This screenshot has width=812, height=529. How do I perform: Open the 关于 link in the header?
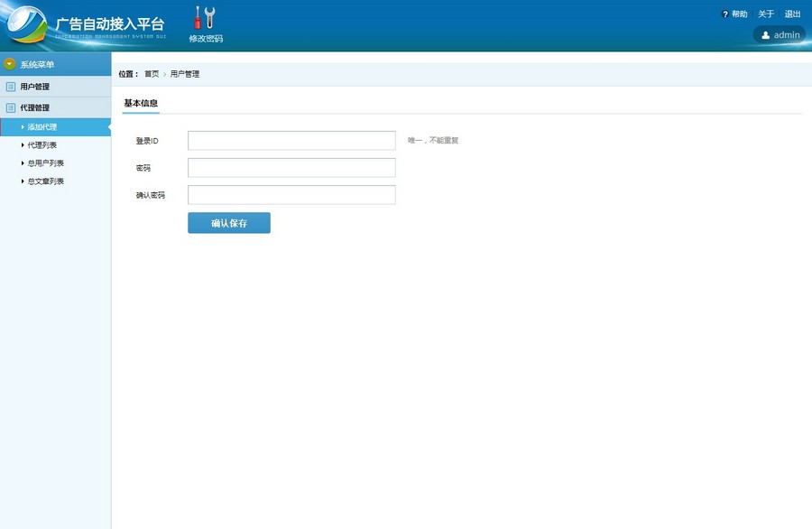click(766, 14)
